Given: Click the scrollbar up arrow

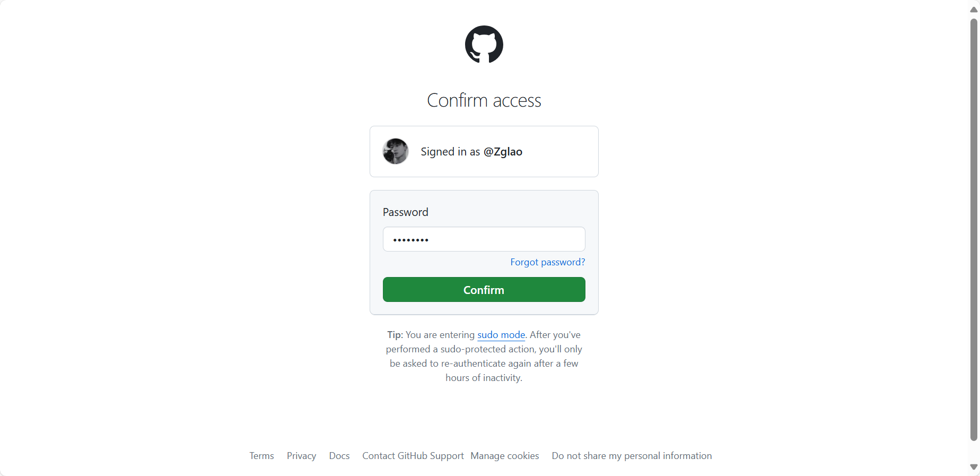Looking at the screenshot, I should [974, 10].
